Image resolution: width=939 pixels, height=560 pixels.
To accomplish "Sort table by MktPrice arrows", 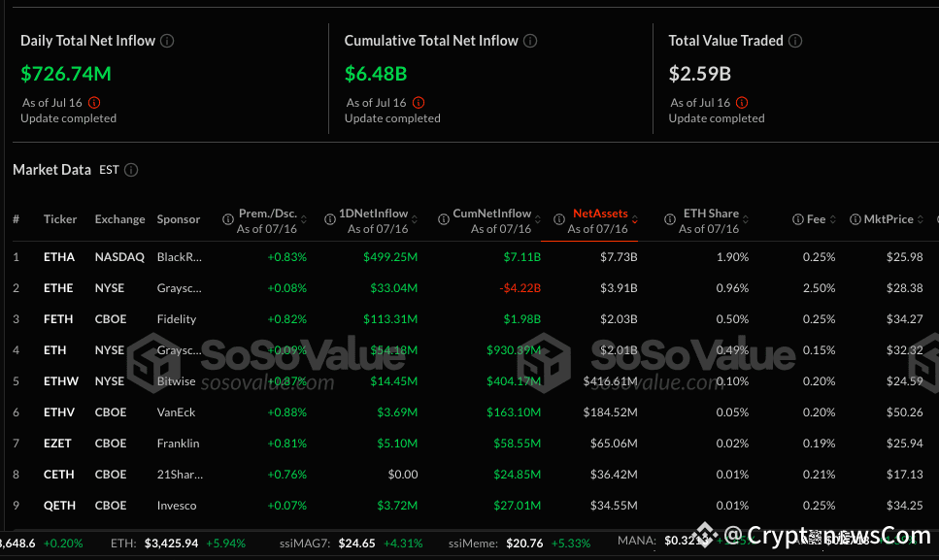I will (x=921, y=219).
